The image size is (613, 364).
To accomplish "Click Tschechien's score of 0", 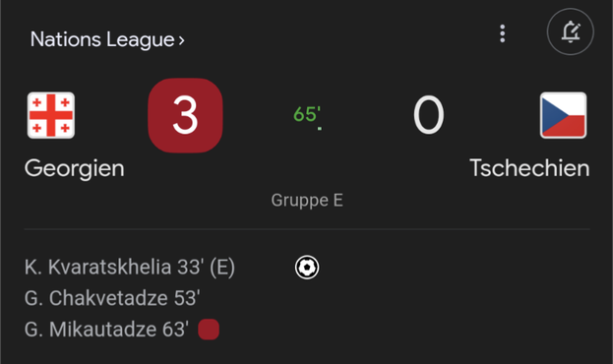I will pos(429,115).
